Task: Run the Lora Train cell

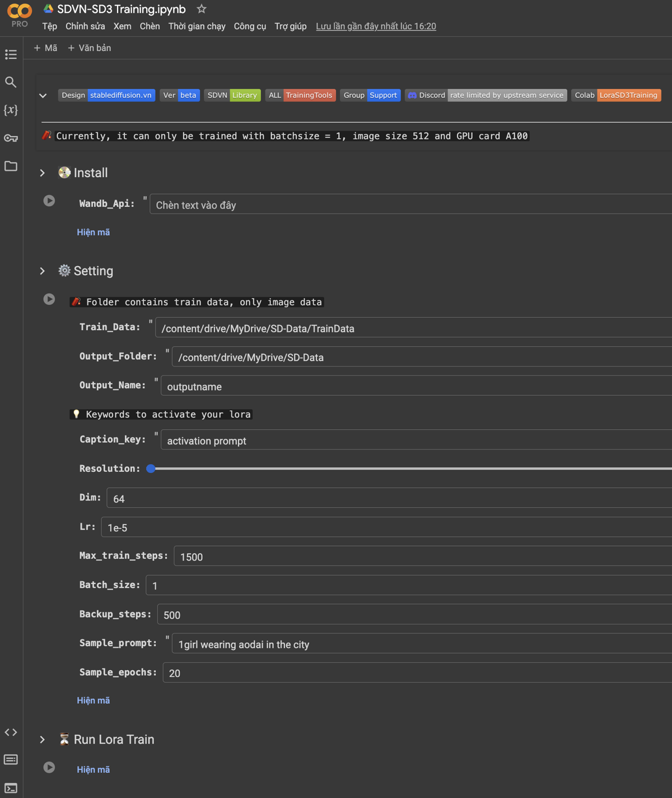Action: pos(49,767)
